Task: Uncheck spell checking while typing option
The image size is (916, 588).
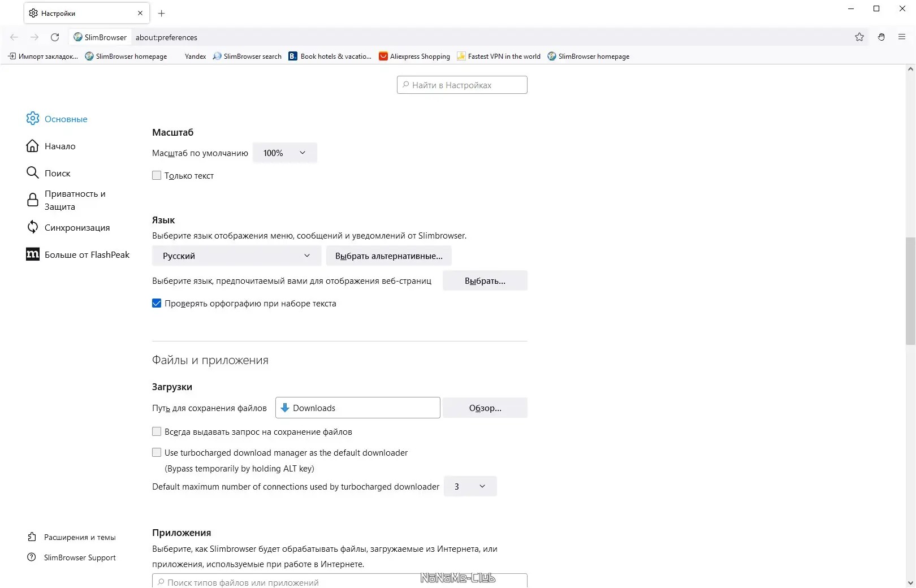Action: click(x=157, y=304)
